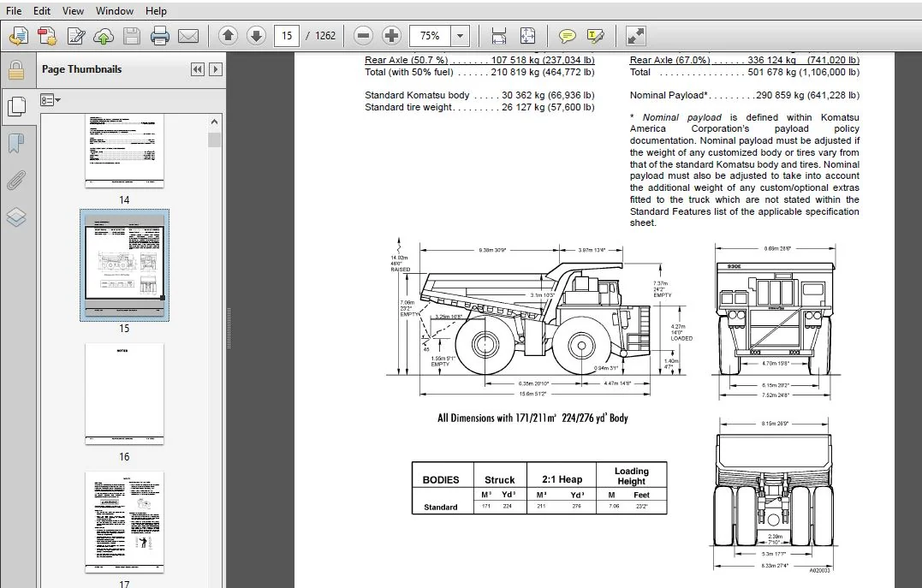This screenshot has height=588, width=922.
Task: Click the fit full page icon
Action: coord(527,36)
